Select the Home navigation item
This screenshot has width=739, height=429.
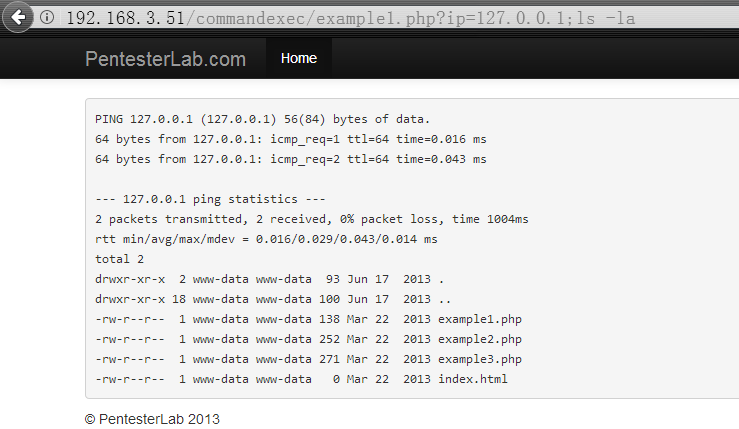[299, 58]
